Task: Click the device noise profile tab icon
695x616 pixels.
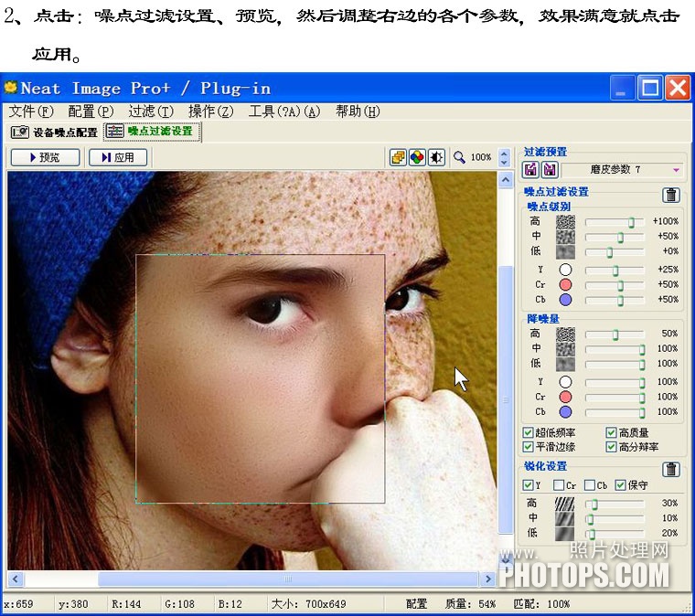Action: [19, 133]
